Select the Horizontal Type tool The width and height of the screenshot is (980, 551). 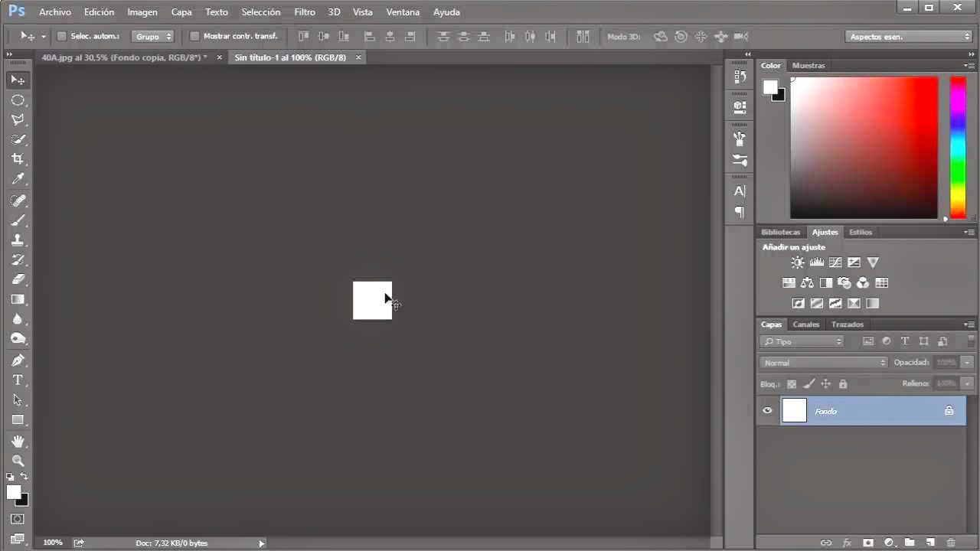pyautogui.click(x=18, y=380)
